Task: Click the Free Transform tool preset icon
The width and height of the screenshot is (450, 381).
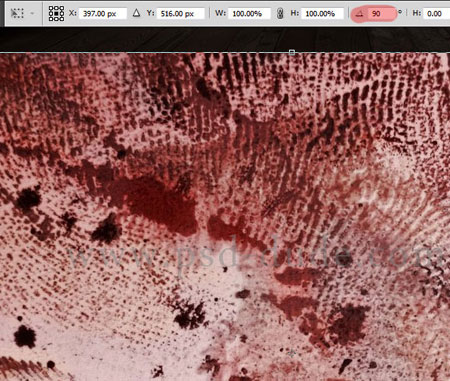Action: [17, 13]
